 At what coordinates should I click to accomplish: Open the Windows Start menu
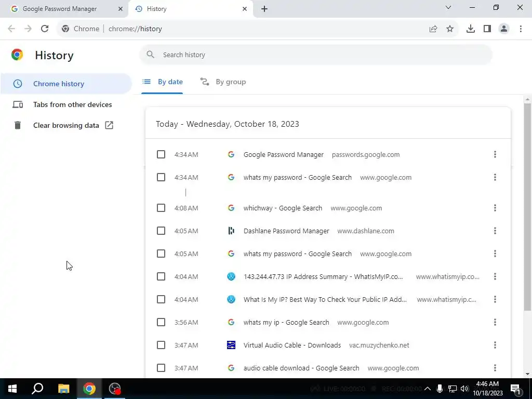[12, 389]
